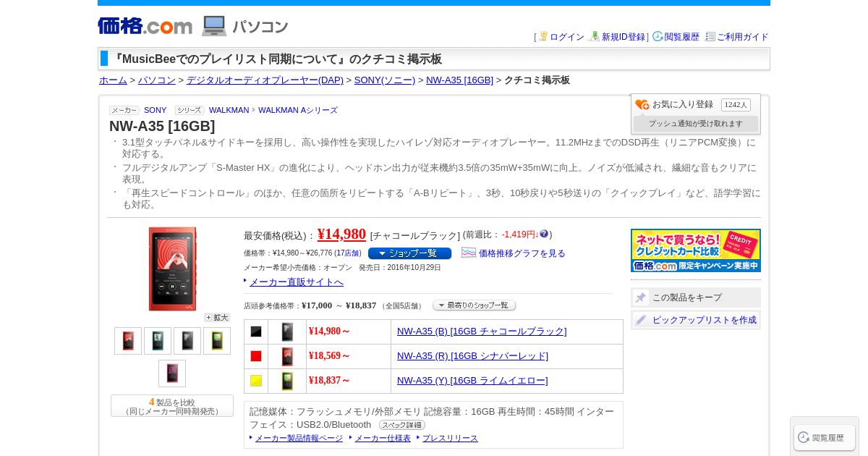Open デジタルオーディオプレーヤー(DAP) breadcrumb
This screenshot has width=868, height=456.
coord(265,80)
